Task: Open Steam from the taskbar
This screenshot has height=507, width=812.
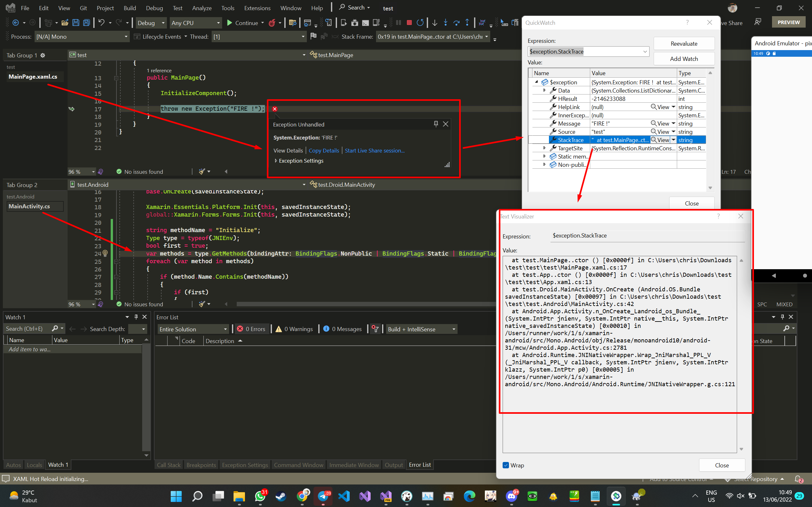Action: coord(281,496)
